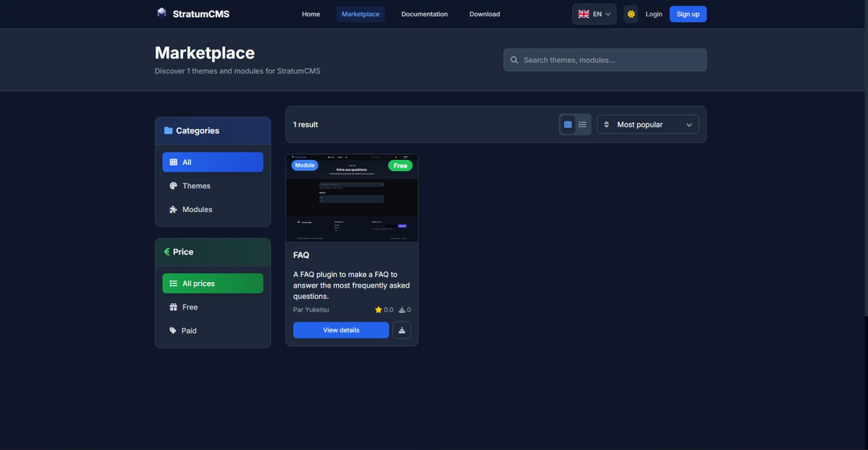This screenshot has width=868, height=450.
Task: Click the search magnifier icon
Action: tap(514, 60)
